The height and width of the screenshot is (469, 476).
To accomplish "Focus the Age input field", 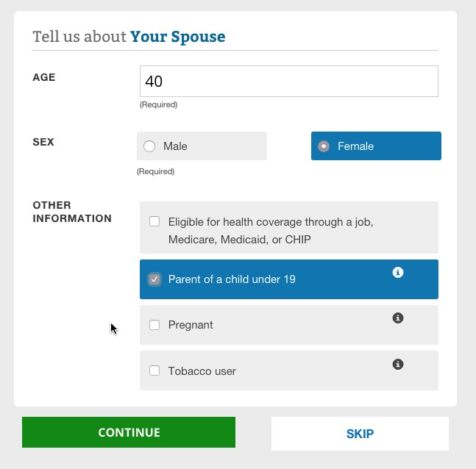I will point(288,81).
